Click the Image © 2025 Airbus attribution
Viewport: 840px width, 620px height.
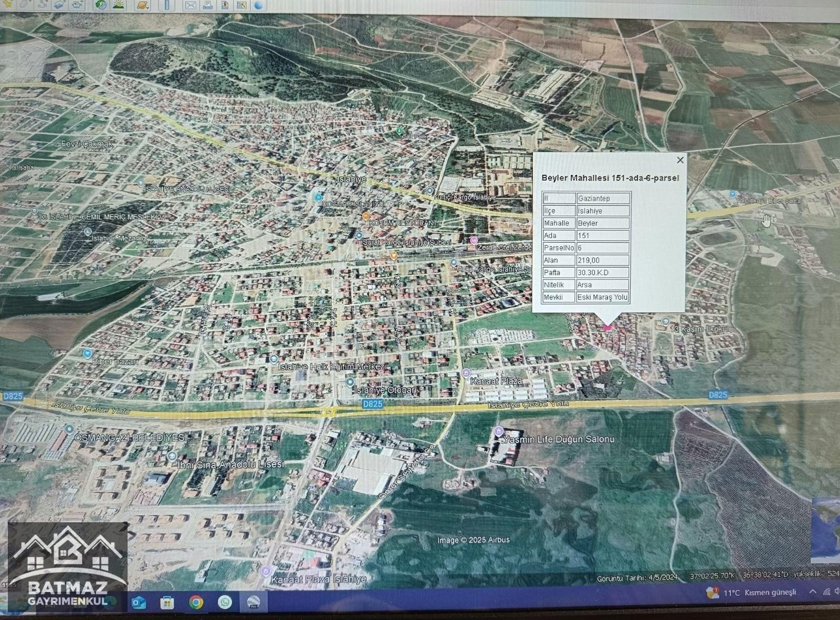click(x=474, y=540)
